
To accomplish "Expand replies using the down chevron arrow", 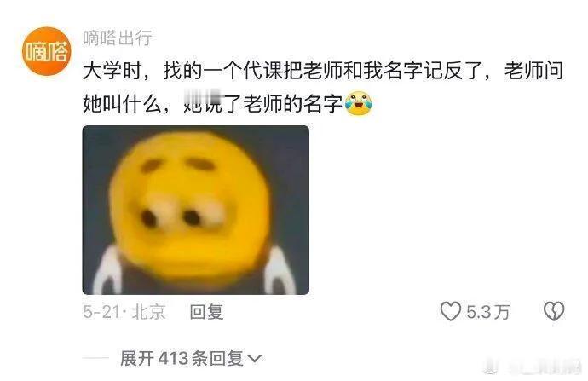I will (x=255, y=359).
